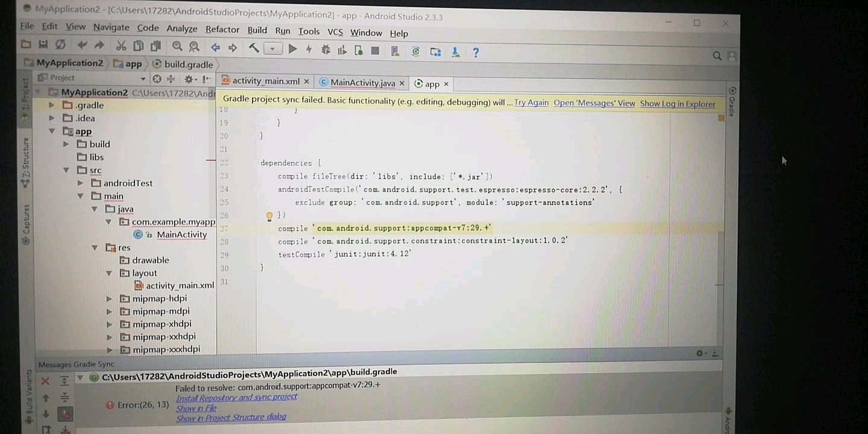Click the Apply Changes lightning icon
Viewport: 868px width, 434px height.
pos(309,49)
